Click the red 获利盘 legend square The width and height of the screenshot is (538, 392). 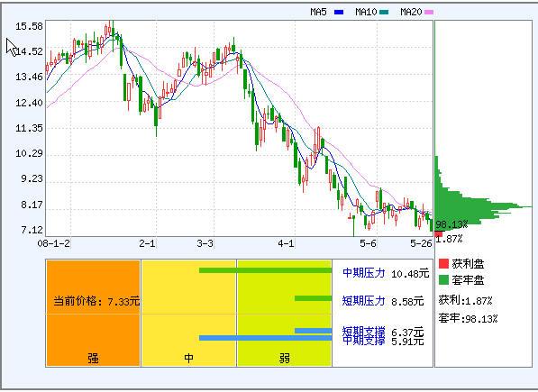[443, 263]
